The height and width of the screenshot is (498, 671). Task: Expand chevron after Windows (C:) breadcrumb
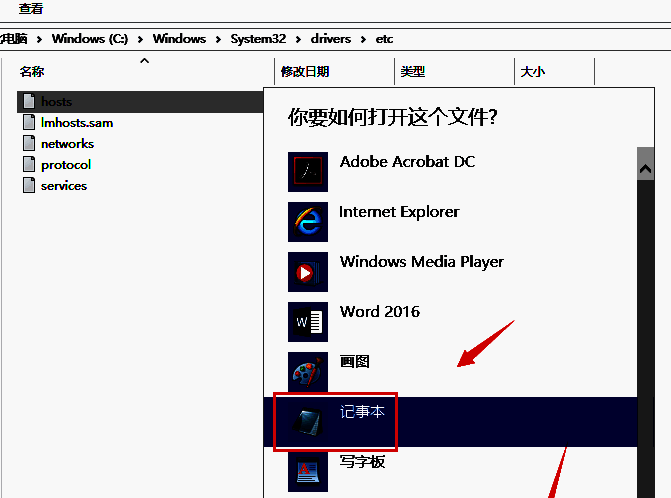140,39
